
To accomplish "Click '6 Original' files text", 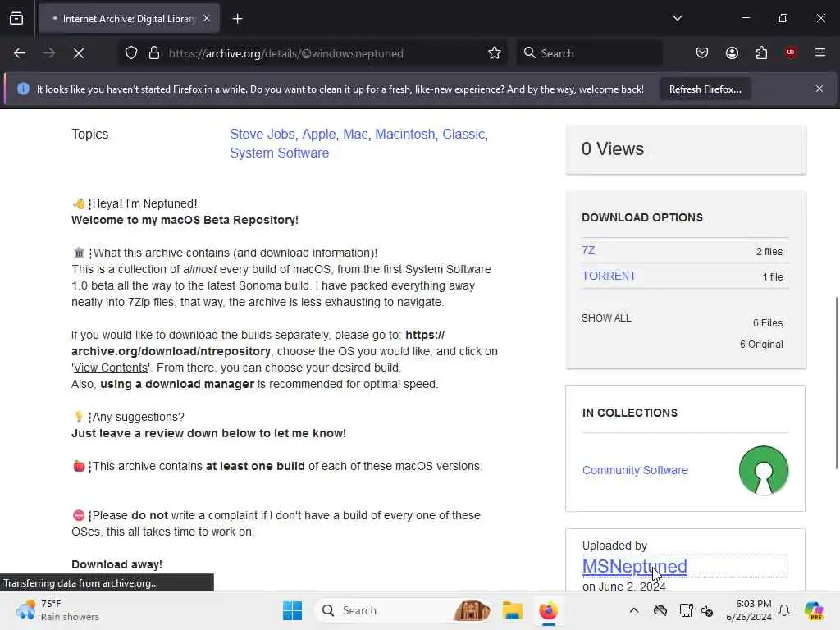I will 761,344.
